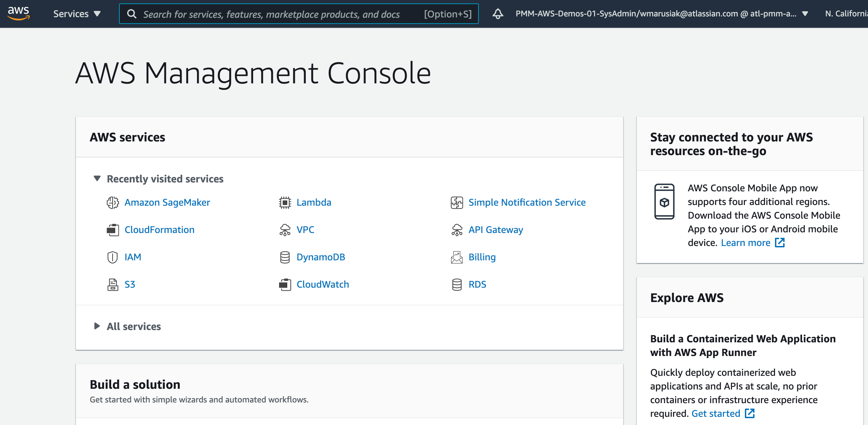Click the API Gateway icon
868x425 pixels.
[x=457, y=229]
